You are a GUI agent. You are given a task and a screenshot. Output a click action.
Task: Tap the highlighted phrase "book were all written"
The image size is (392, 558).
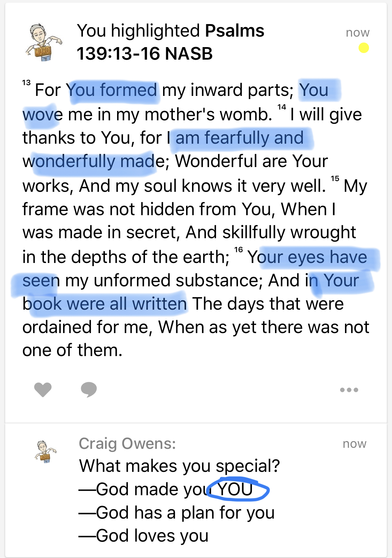pos(105,304)
